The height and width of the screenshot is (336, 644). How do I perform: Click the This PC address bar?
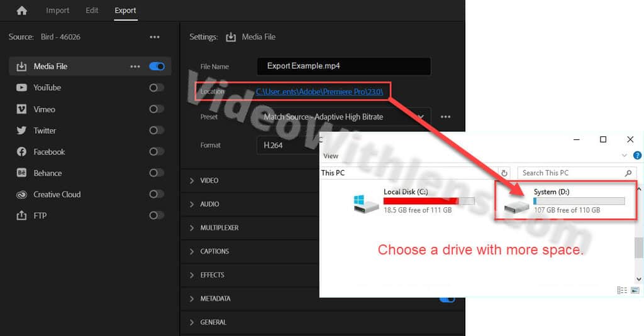coord(409,173)
